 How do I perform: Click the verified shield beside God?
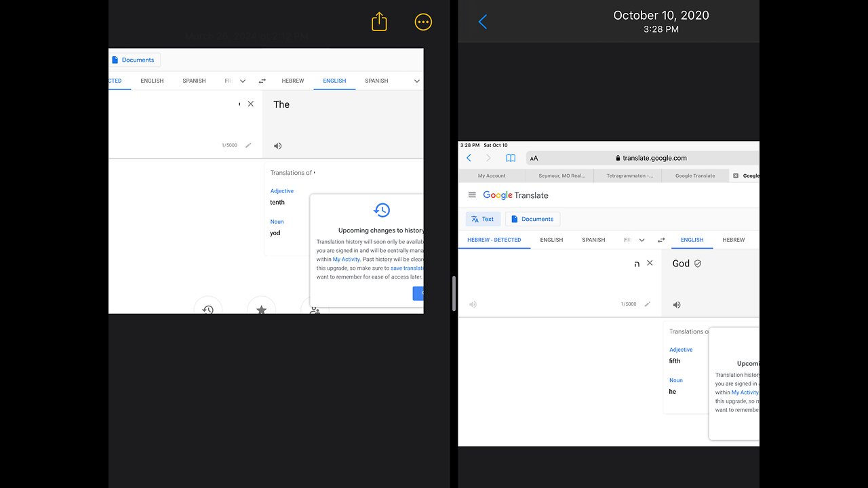pyautogui.click(x=698, y=264)
